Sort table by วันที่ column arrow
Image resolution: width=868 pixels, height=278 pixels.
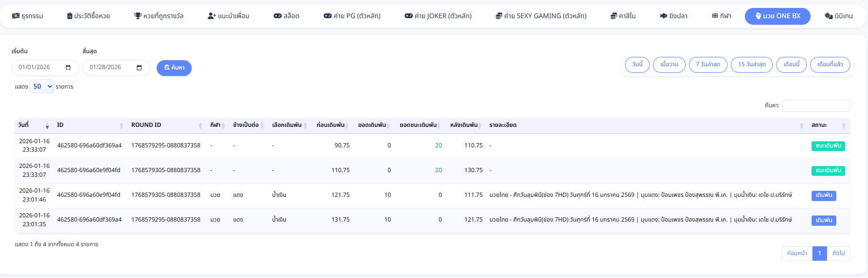point(47,125)
